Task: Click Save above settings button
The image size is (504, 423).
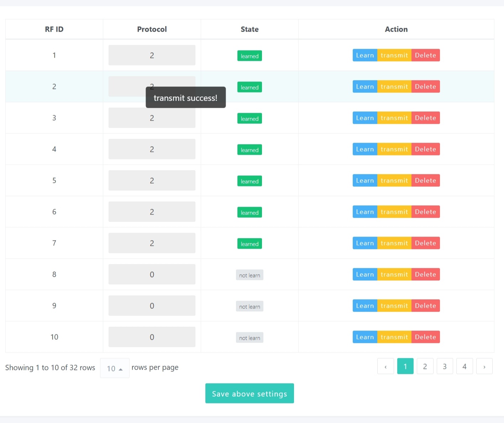Action: coord(250,393)
